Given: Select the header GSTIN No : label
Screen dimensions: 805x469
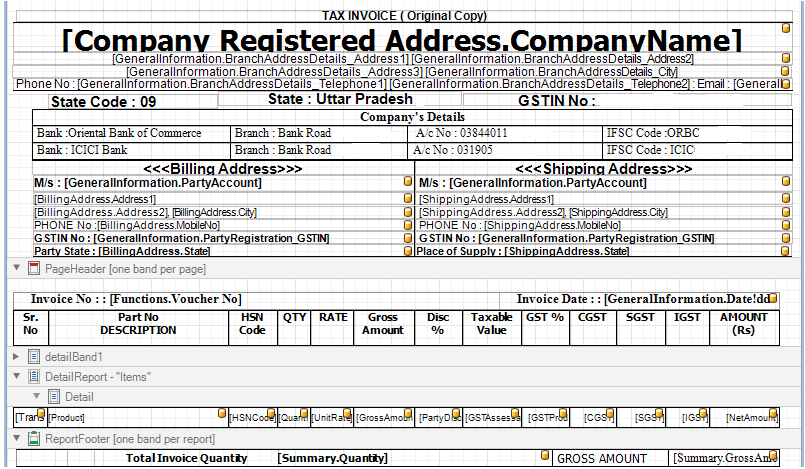Looking at the screenshot, I should (x=627, y=101).
